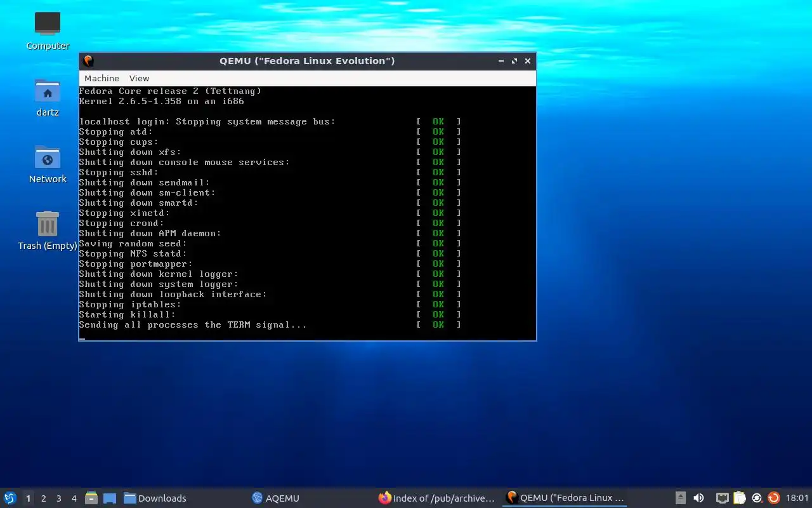Click the 'Shutting down xfs:' console line
This screenshot has height=508, width=812.
click(x=130, y=152)
